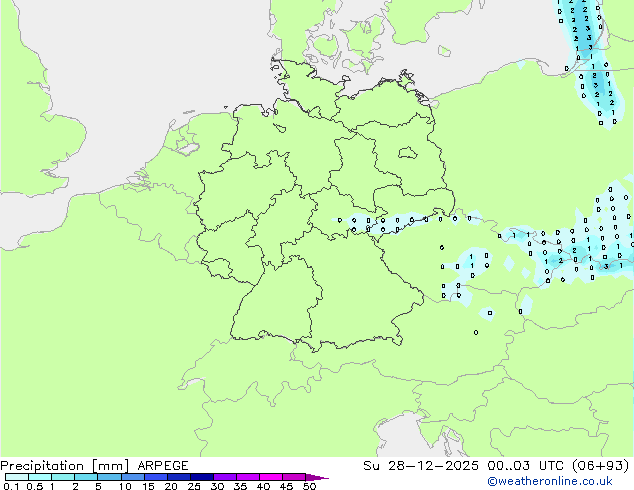This screenshot has height=490, width=634.
Task: Click the 0.5–1 mm legend color swatch
Action: coord(40,477)
